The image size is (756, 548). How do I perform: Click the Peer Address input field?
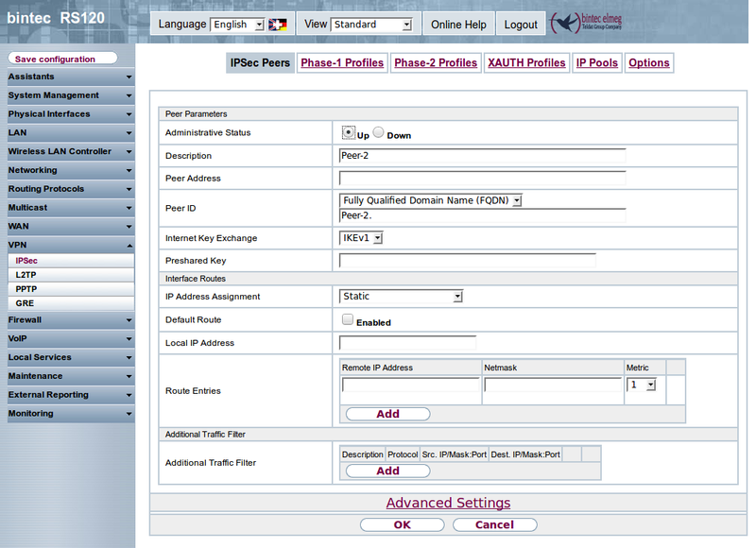(x=482, y=178)
